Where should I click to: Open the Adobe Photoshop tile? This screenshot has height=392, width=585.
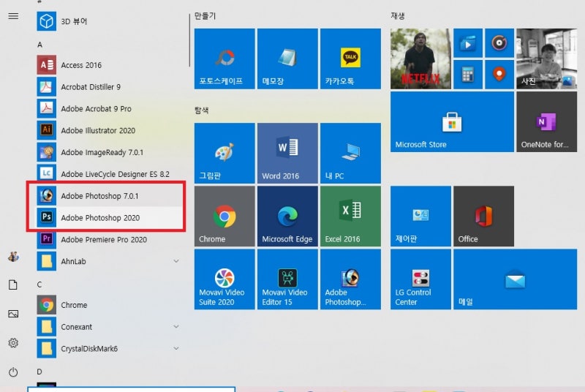tap(350, 279)
